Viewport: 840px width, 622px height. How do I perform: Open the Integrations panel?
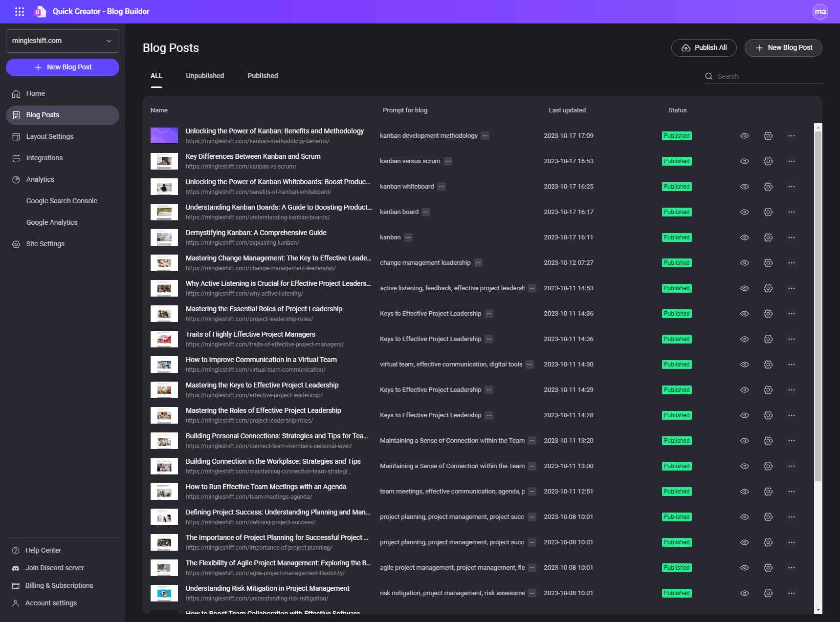[x=44, y=158]
